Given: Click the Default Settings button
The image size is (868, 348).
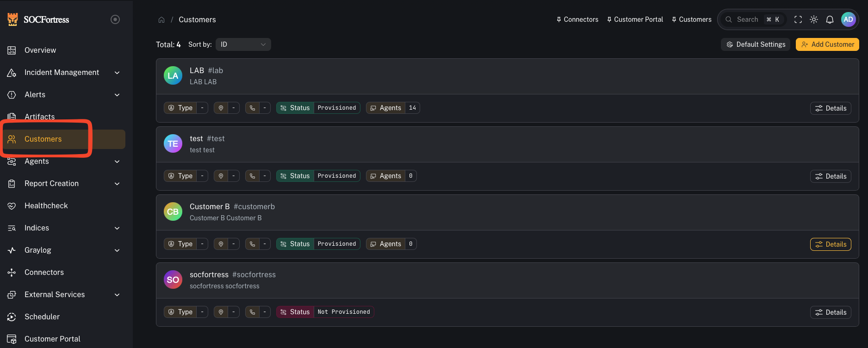Looking at the screenshot, I should [756, 44].
